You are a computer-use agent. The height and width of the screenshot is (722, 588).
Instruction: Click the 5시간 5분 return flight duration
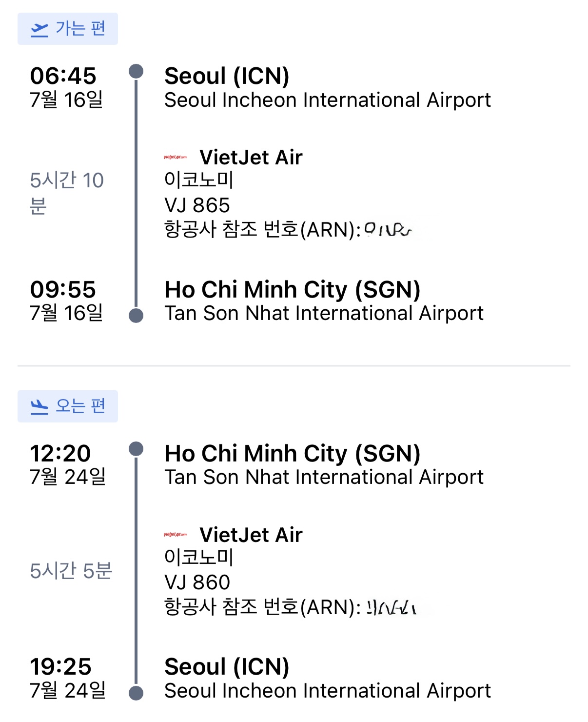click(71, 571)
